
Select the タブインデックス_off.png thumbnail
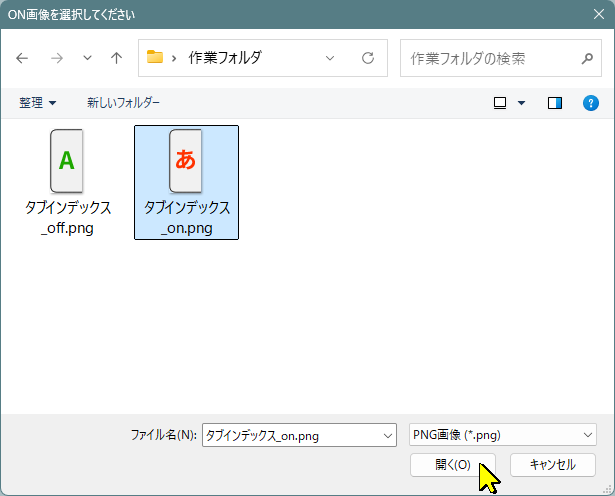pos(67,161)
